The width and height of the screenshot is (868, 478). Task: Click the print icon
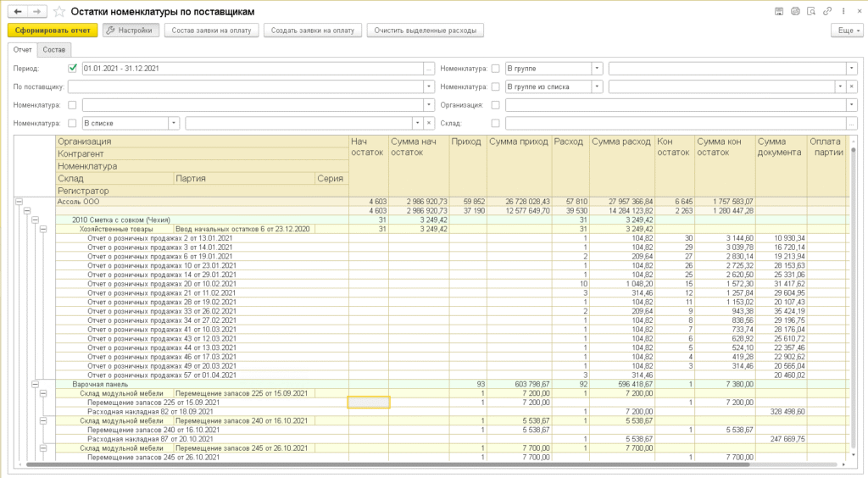click(x=795, y=12)
